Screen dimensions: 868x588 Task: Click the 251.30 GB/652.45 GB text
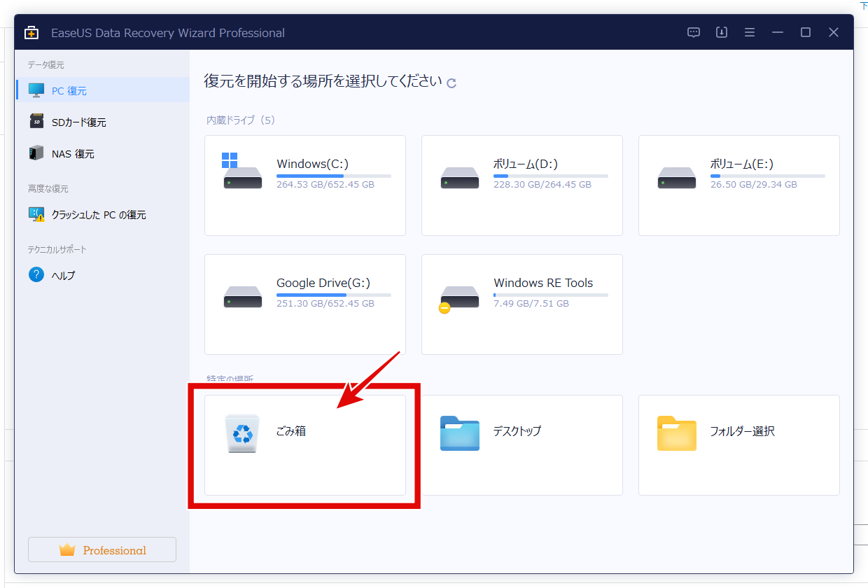[325, 304]
